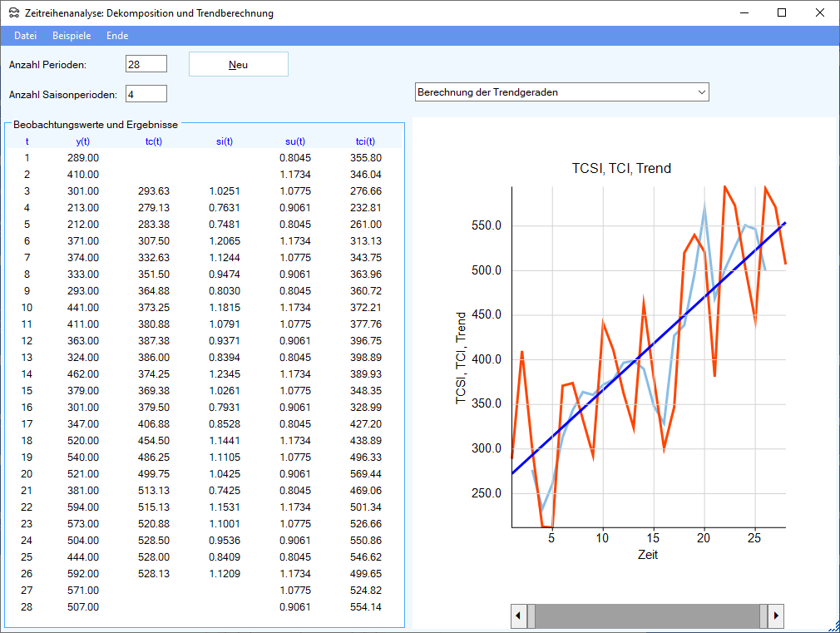The image size is (840, 633).
Task: Click the si(t) column header
Action: (x=224, y=141)
